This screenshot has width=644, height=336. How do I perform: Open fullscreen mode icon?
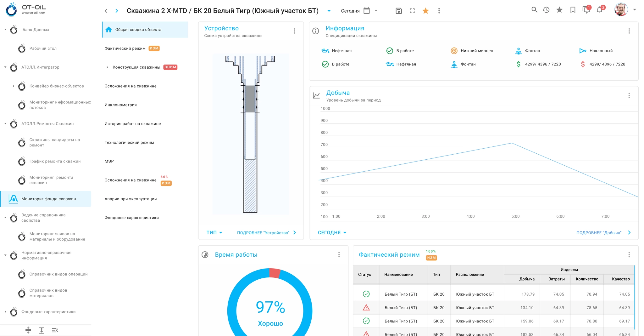pos(412,11)
